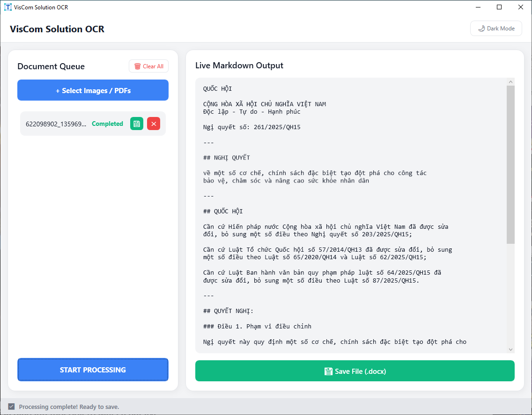Remove the queued file with the red X icon
Image resolution: width=532 pixels, height=415 pixels.
coord(154,124)
